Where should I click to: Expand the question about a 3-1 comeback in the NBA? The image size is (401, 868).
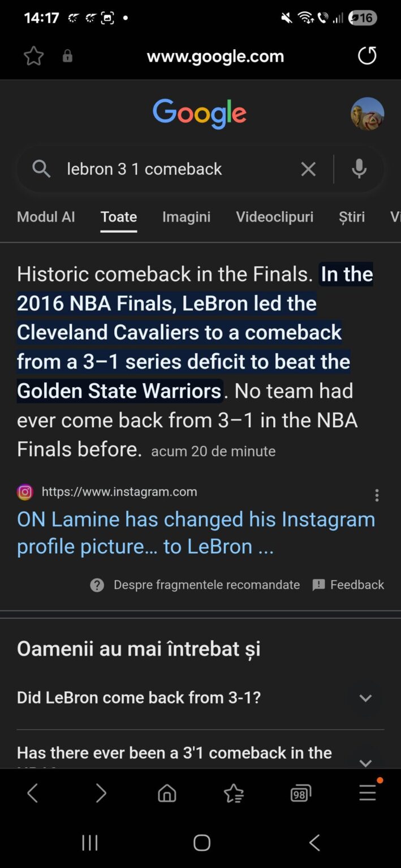pos(365,761)
